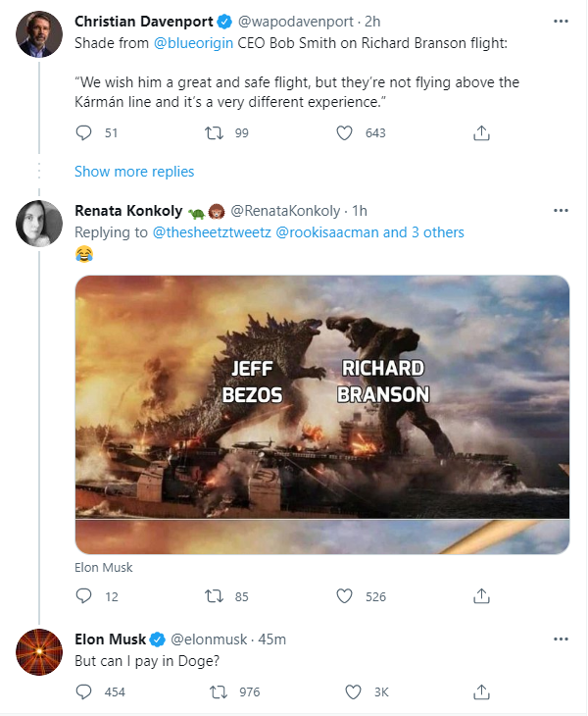
Task: Reply to Renata Konkoly's tweet
Action: tap(84, 596)
